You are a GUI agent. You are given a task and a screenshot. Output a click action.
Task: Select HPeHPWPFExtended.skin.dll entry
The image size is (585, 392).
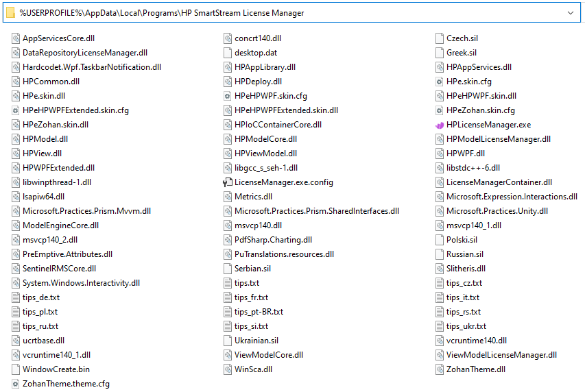pyautogui.click(x=286, y=110)
